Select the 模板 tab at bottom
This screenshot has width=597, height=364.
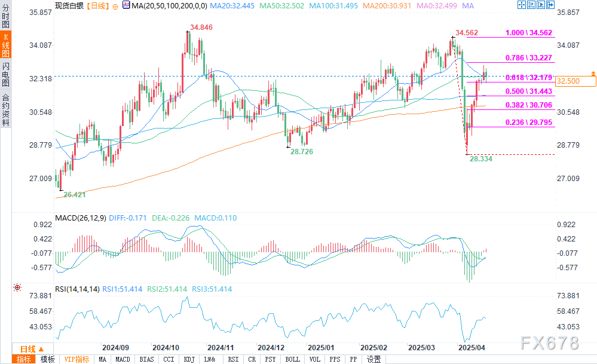[x=47, y=359]
